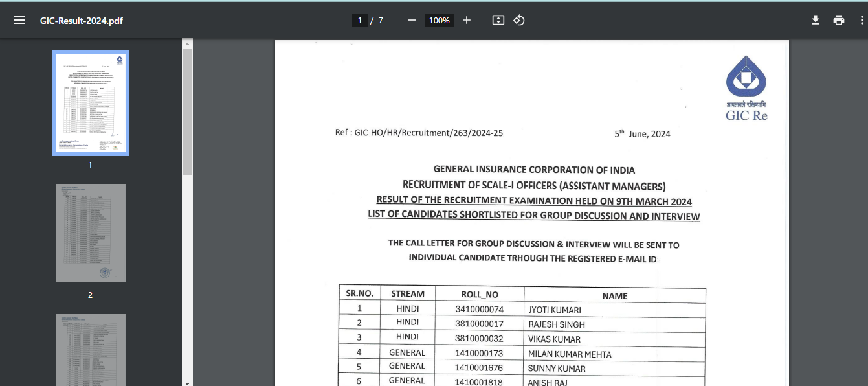Viewport: 868px width, 386px height.
Task: Click the NAME column header
Action: (x=615, y=296)
